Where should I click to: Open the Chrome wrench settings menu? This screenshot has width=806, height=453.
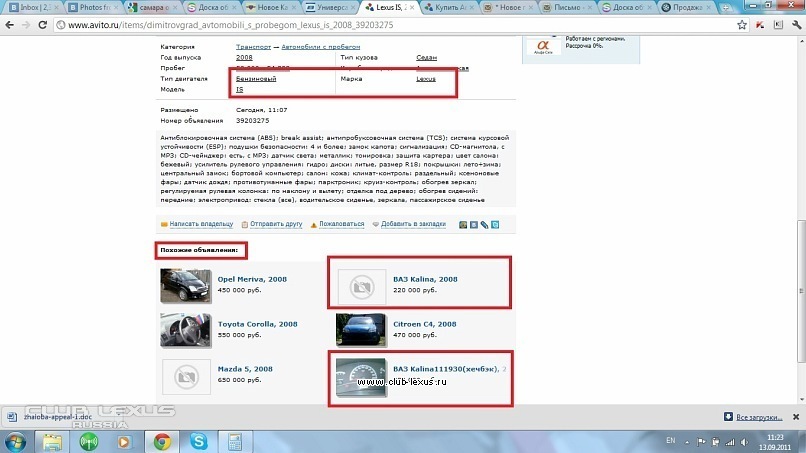click(x=796, y=25)
